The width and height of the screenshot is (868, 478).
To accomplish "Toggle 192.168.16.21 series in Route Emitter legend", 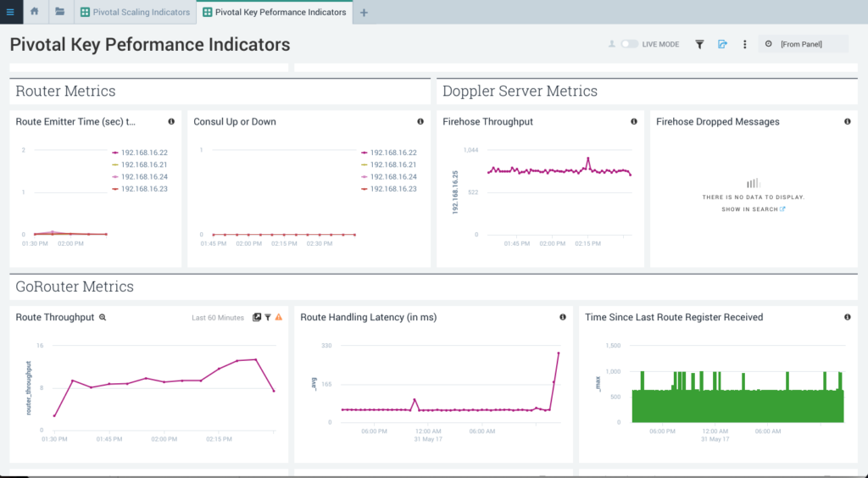I will [x=140, y=164].
